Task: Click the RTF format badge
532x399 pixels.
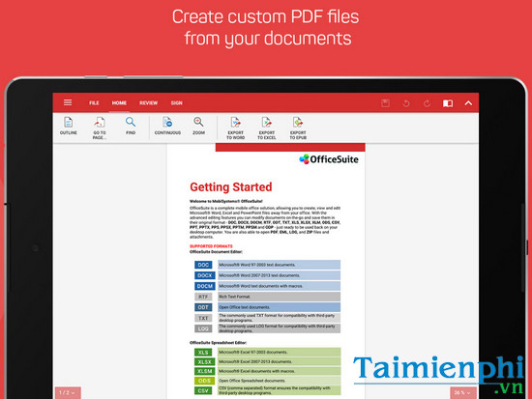Action: tap(203, 297)
